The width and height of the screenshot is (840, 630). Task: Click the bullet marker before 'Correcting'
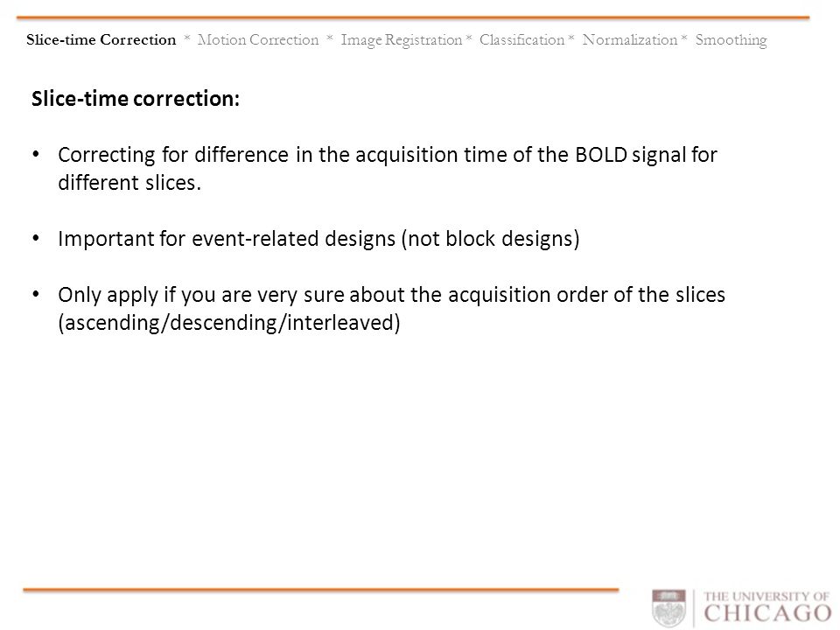click(36, 155)
